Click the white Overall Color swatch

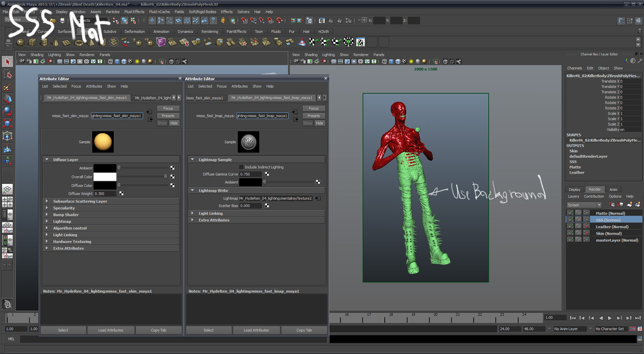click(105, 177)
